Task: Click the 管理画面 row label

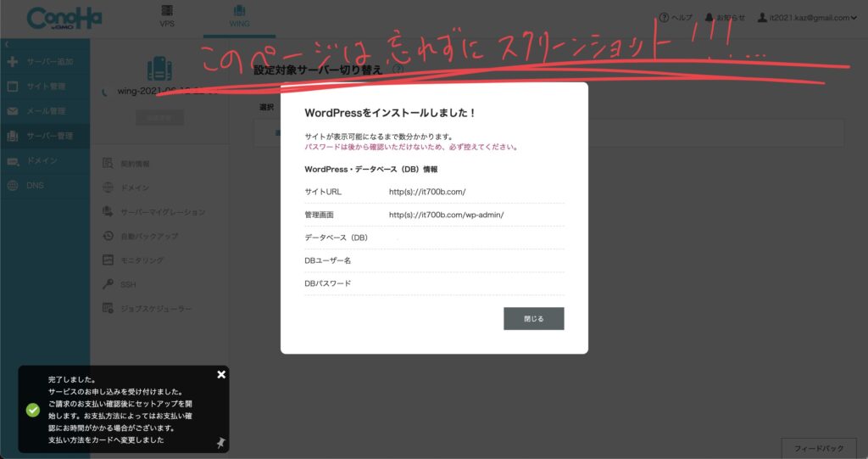Action: coord(319,215)
